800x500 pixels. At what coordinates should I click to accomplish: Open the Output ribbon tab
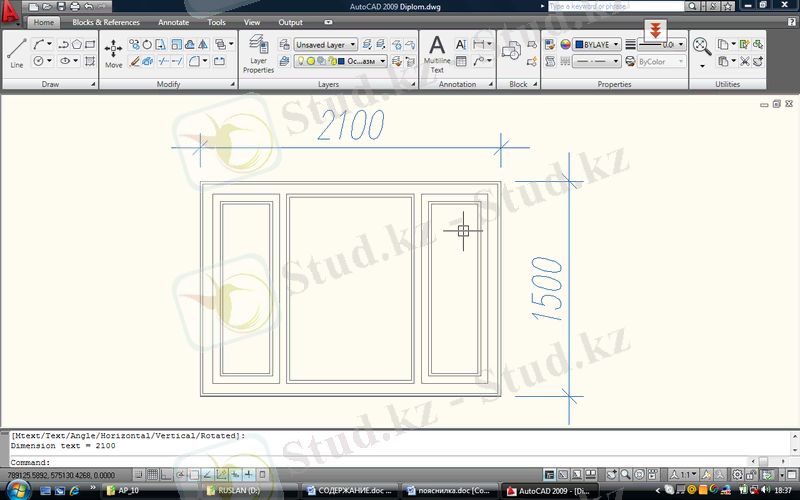coord(290,22)
